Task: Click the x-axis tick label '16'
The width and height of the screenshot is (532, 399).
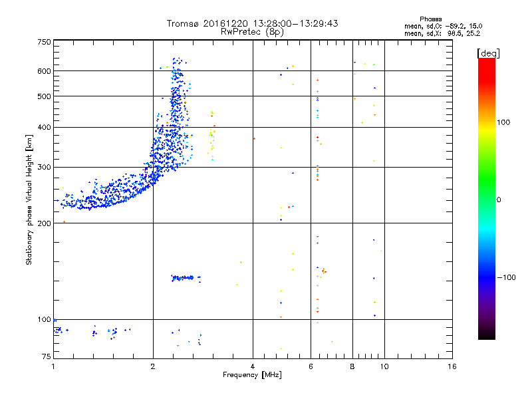Action: pos(452,366)
